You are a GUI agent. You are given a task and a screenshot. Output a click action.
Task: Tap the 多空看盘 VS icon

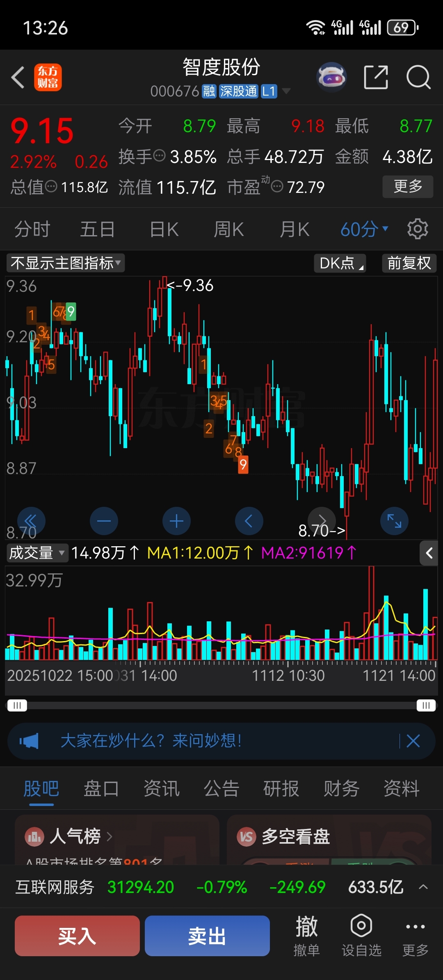(x=246, y=836)
